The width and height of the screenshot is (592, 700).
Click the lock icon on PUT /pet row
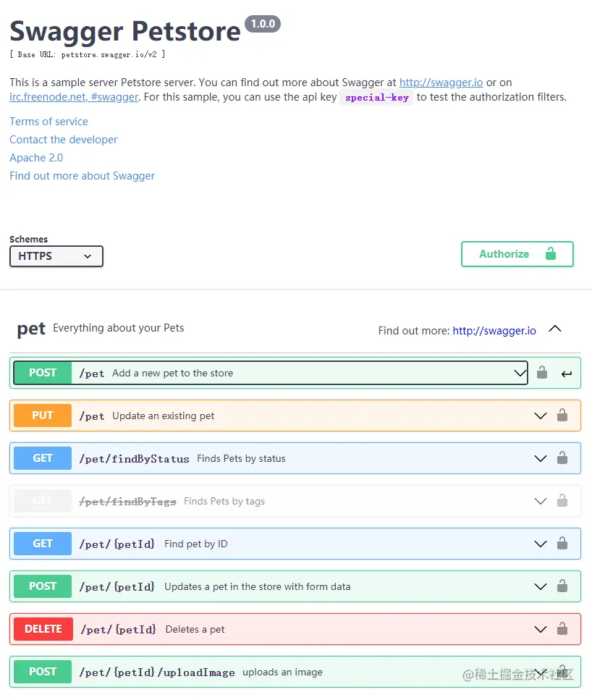click(562, 416)
